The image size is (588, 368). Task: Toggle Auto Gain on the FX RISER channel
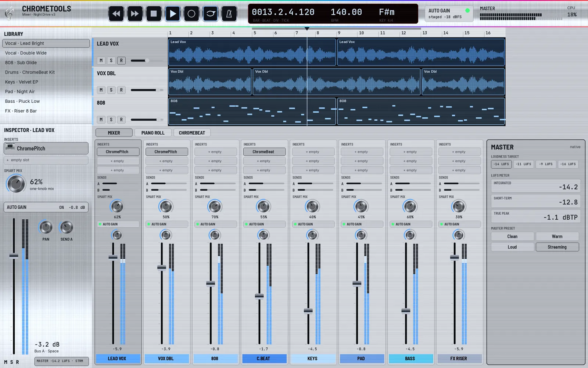coord(459,224)
